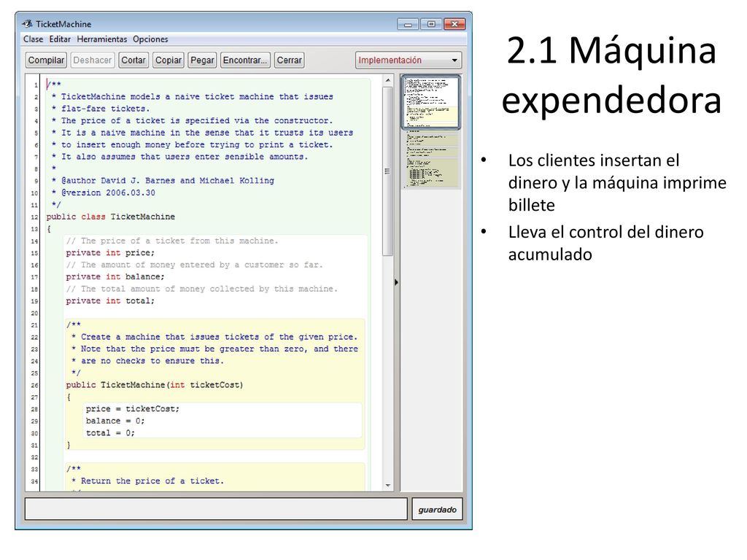Image resolution: width=747 pixels, height=560 pixels.
Task: Click the Cortar button
Action: pyautogui.click(x=133, y=60)
